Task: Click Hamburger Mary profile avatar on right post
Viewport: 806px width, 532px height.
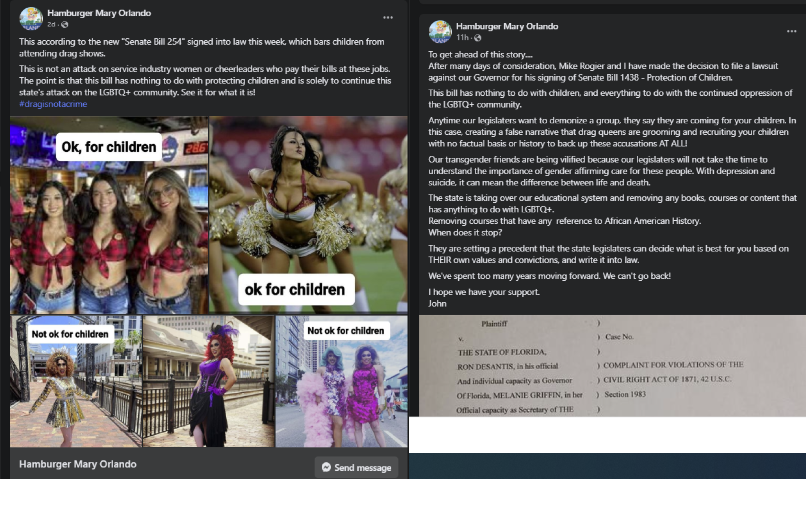Action: click(x=440, y=32)
